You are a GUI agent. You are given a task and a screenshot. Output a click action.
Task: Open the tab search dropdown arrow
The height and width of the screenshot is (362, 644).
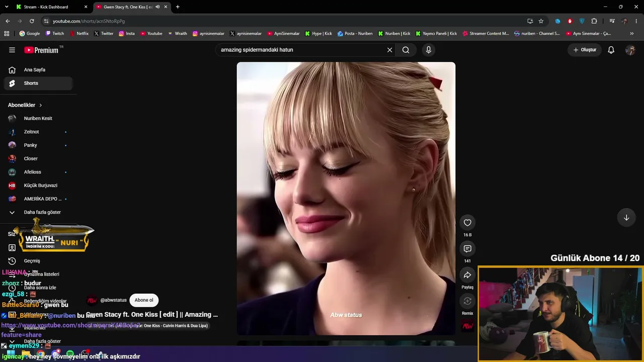pos(6,7)
